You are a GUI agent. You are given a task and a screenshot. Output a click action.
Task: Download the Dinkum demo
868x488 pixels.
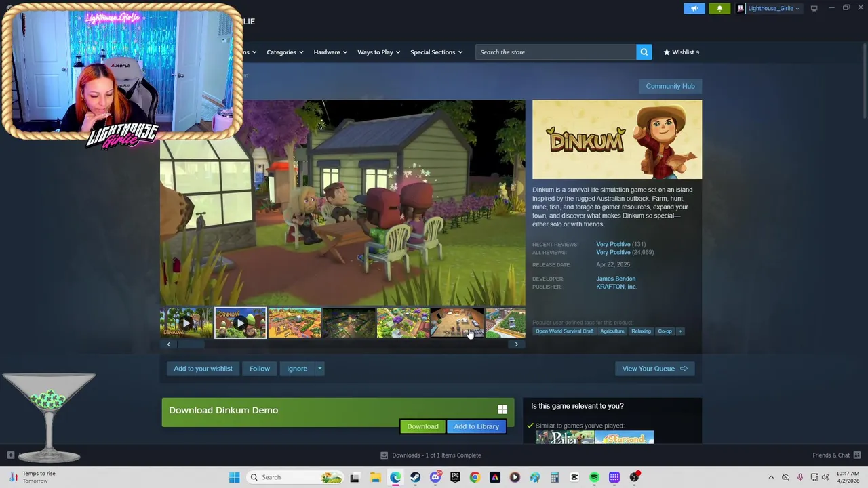click(x=422, y=426)
